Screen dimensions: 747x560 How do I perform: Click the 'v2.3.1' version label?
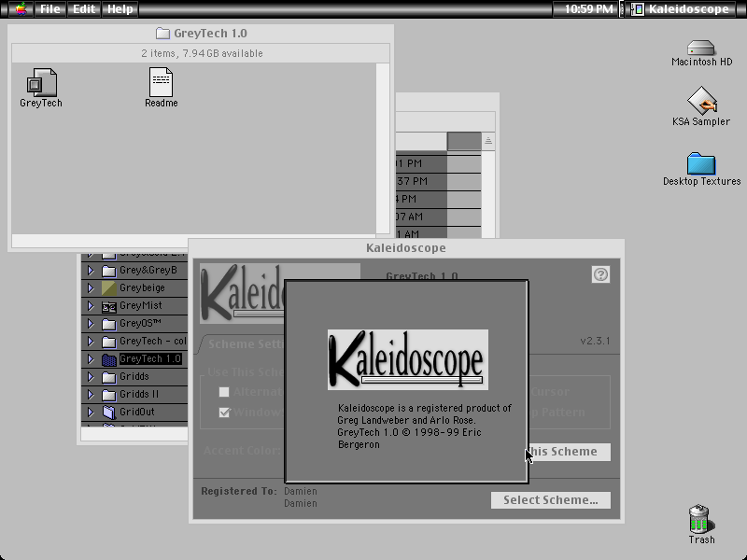point(595,341)
